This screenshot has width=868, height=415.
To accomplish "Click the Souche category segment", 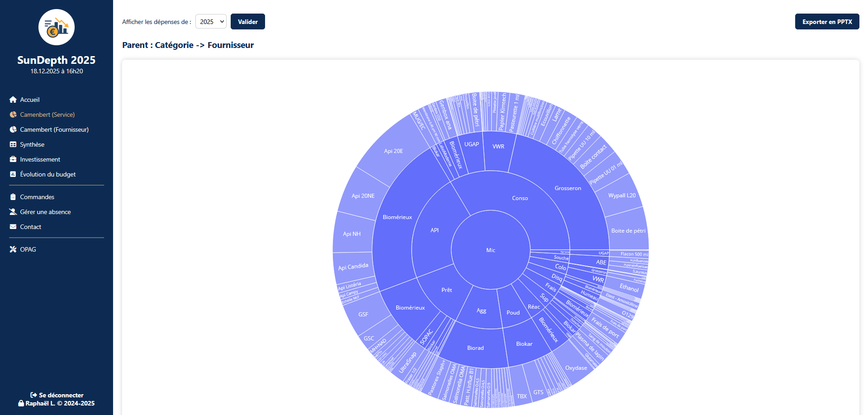I will click(x=561, y=258).
